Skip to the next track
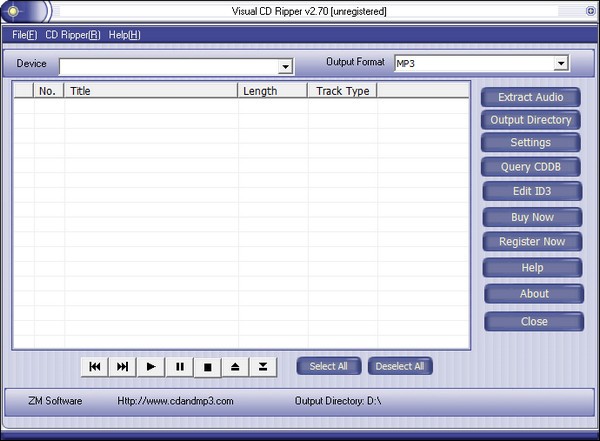 point(123,366)
